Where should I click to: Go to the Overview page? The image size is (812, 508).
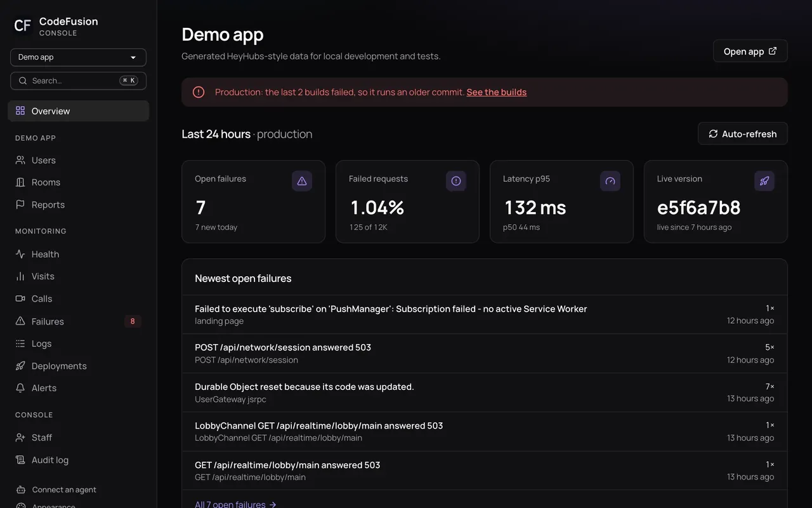78,111
